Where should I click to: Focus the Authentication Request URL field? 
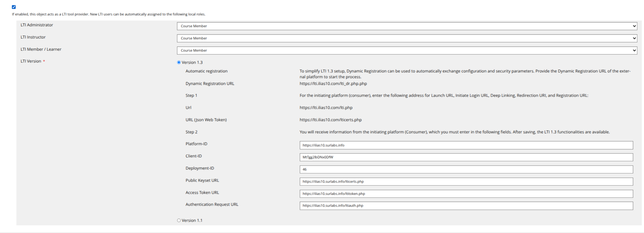[x=466, y=205]
